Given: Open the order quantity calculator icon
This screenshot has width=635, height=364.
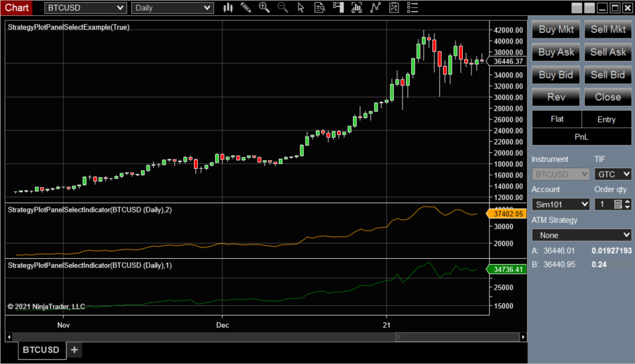Looking at the screenshot, I should pos(618,205).
